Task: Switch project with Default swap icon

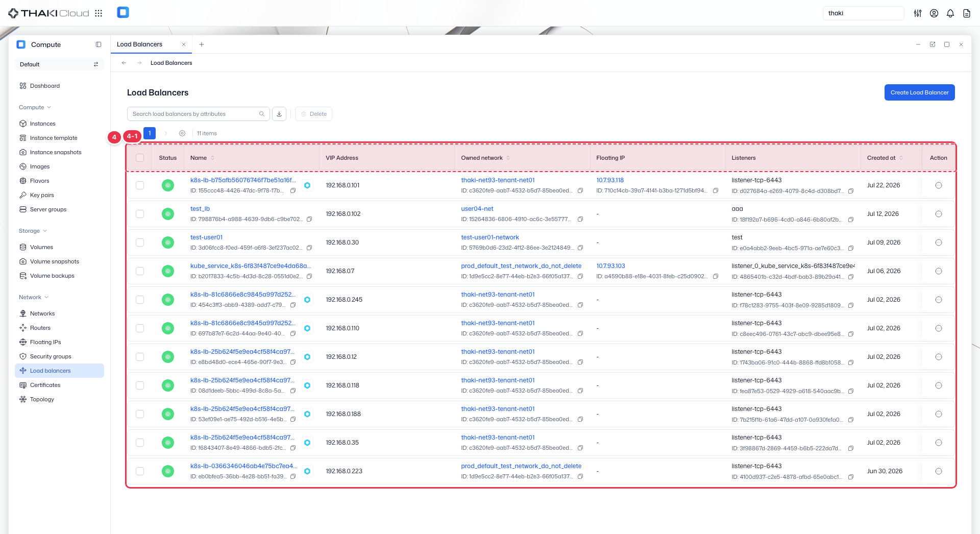Action: click(96, 64)
